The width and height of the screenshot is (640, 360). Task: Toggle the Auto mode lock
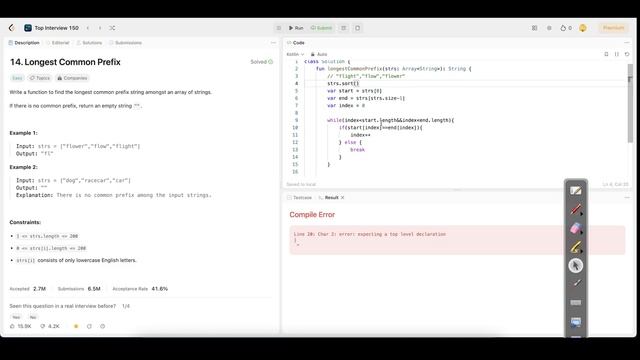319,54
